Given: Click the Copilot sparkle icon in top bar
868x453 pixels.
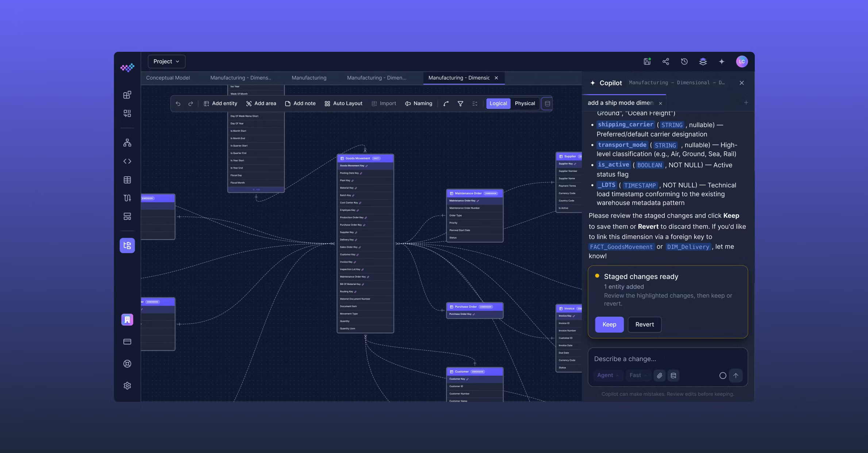Looking at the screenshot, I should (x=722, y=61).
